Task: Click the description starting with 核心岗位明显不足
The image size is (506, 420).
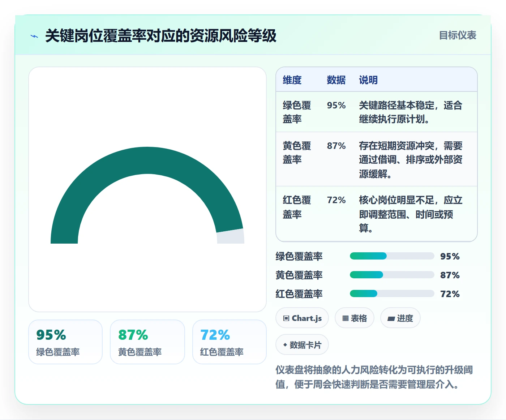Action: coord(411,214)
